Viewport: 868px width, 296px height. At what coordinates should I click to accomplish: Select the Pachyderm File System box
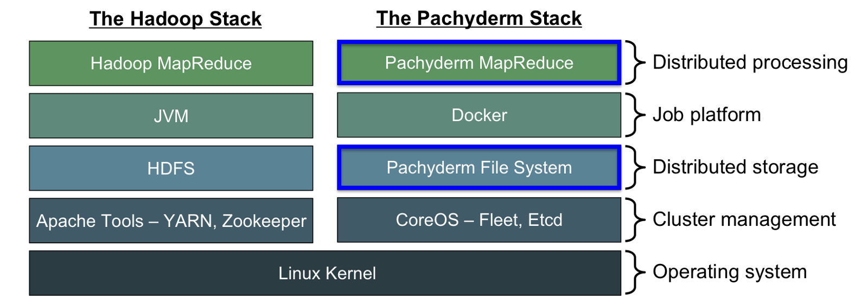click(479, 167)
